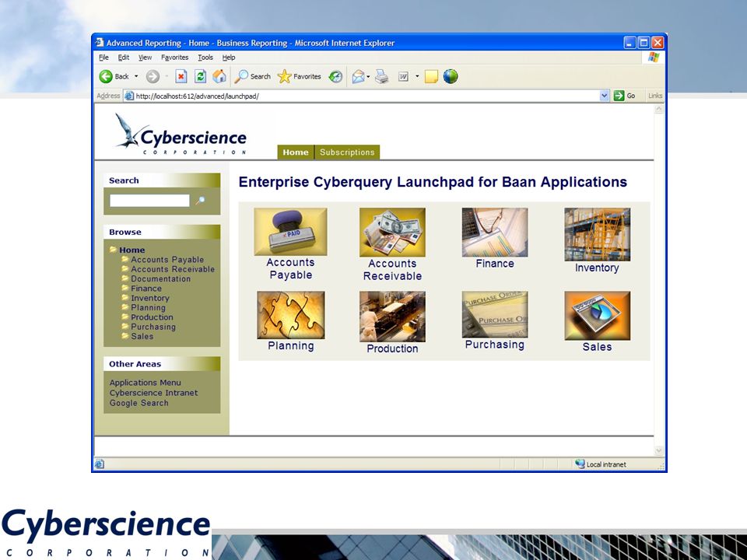
Task: Open the Favorites menu
Action: click(x=174, y=57)
